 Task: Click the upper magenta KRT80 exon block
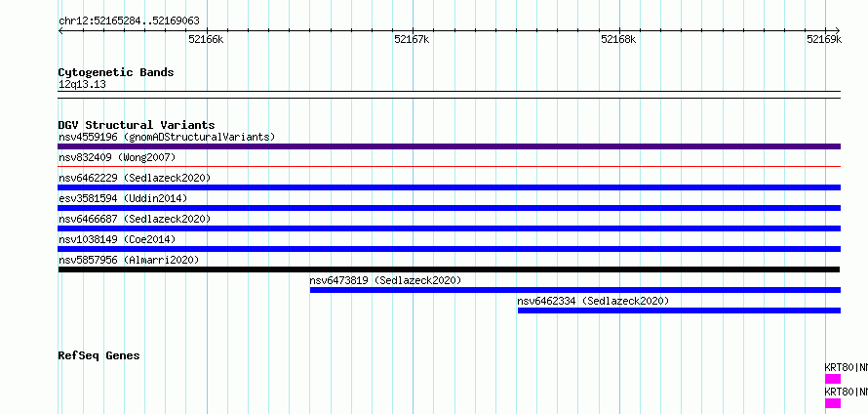point(833,379)
